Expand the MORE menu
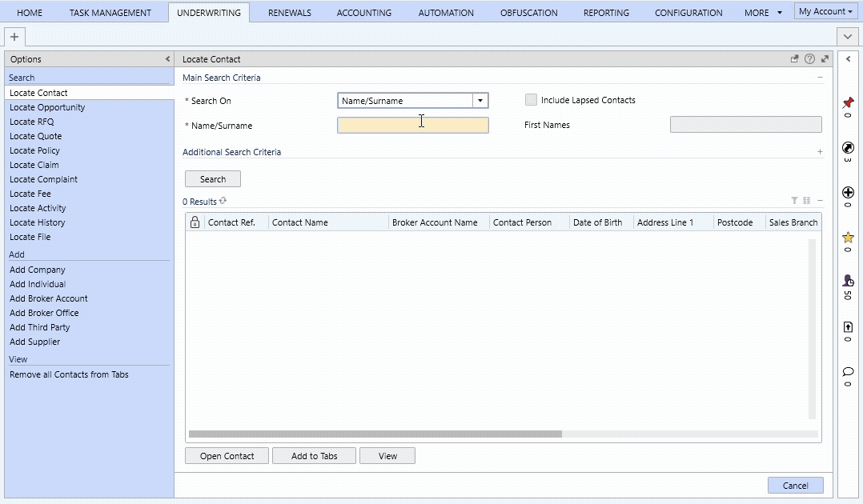The width and height of the screenshot is (863, 504). click(x=763, y=13)
